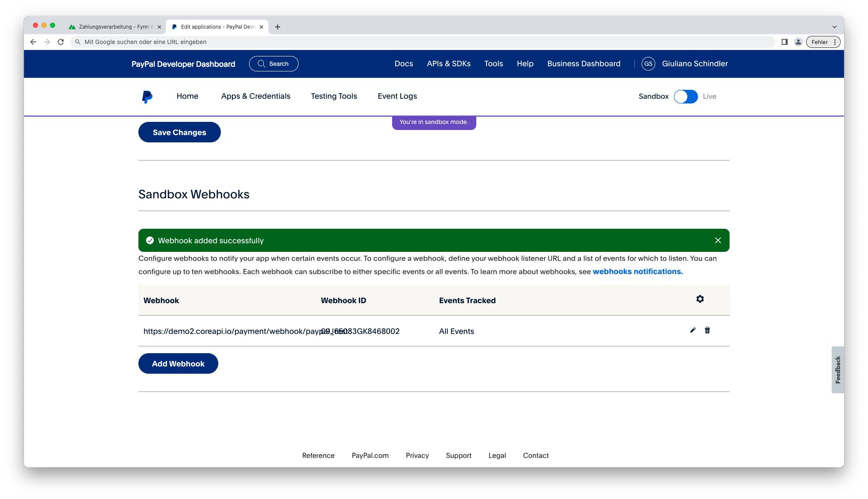
Task: Navigate to the Home tab
Action: [188, 96]
